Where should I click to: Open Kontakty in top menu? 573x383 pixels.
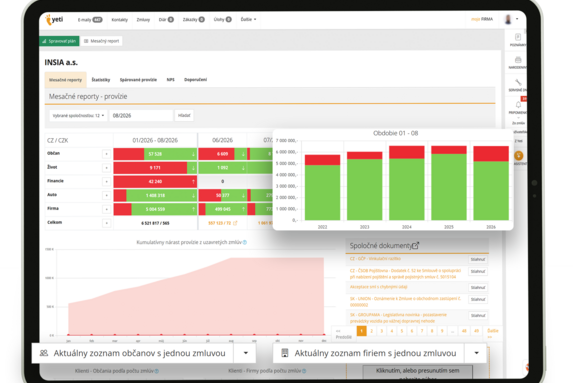[119, 20]
